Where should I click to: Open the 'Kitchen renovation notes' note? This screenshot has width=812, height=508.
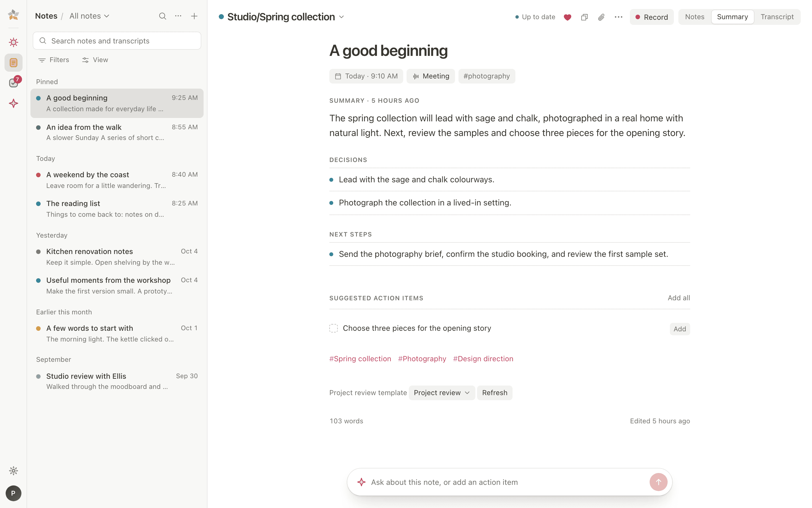click(117, 257)
